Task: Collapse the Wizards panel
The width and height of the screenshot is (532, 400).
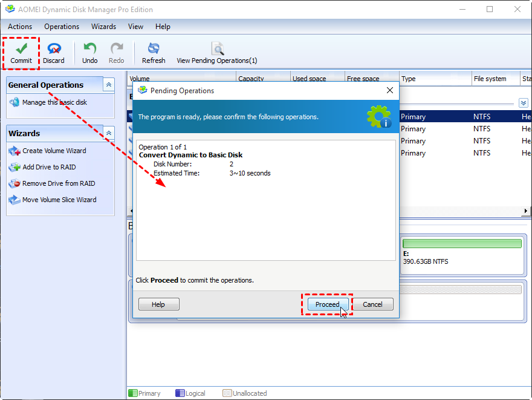Action: click(109, 133)
